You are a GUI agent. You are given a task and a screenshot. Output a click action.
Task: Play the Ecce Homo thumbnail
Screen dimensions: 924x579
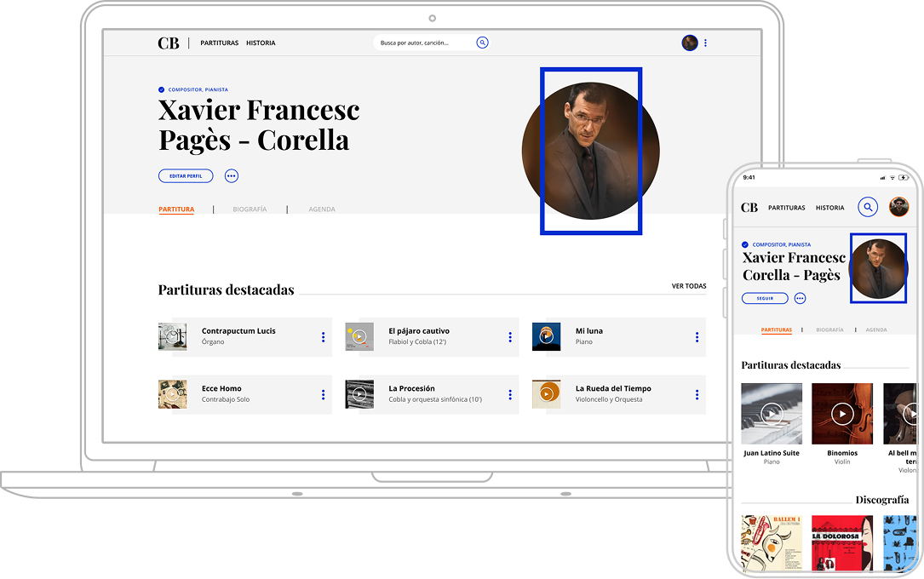pos(172,394)
